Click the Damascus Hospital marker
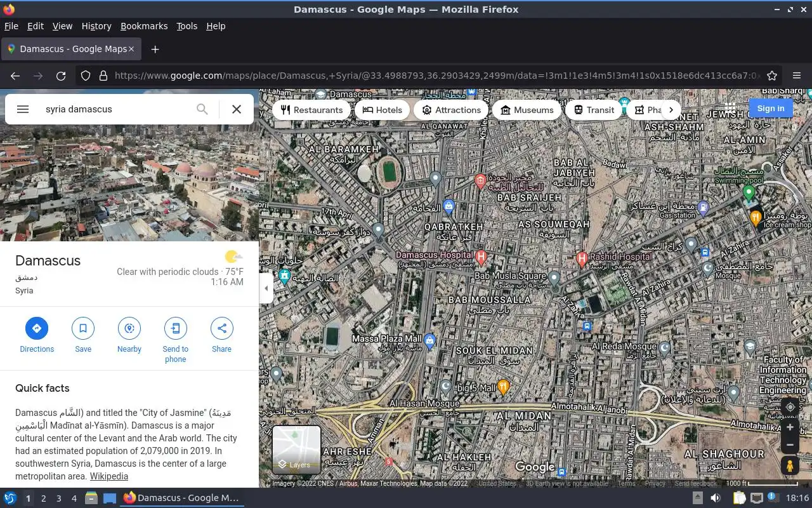Image resolution: width=812 pixels, height=508 pixels. (480, 258)
